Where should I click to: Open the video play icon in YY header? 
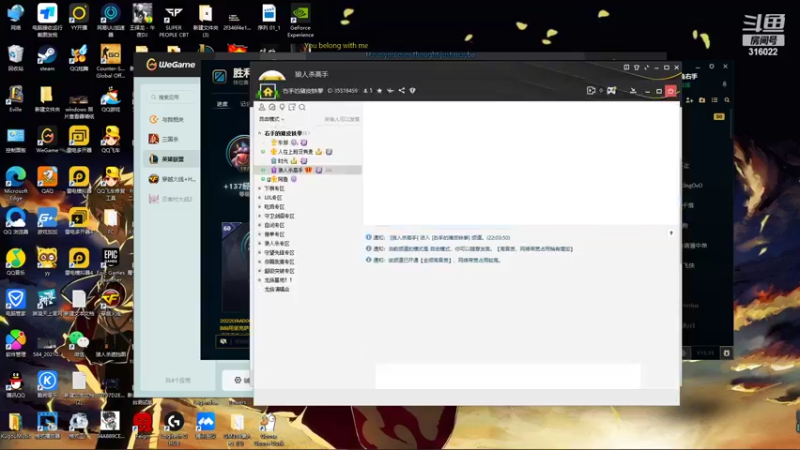pos(591,91)
